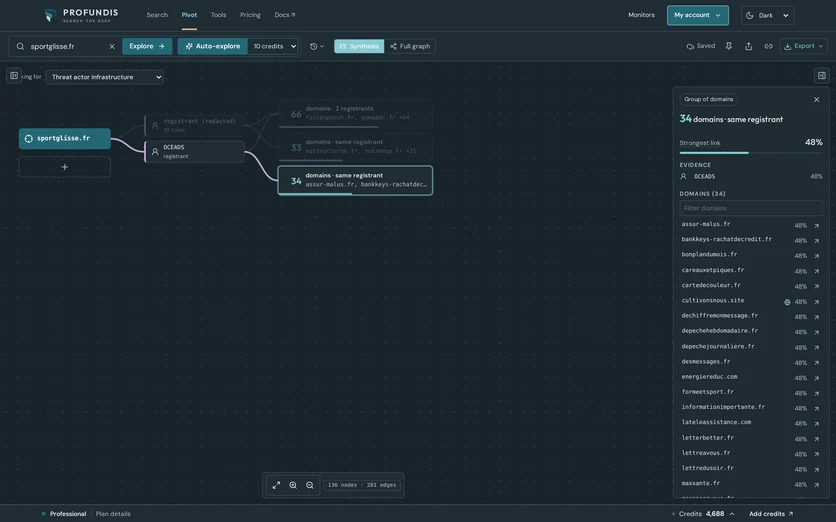This screenshot has height=522, width=836.
Task: Copy link with the chain icon
Action: click(x=768, y=46)
